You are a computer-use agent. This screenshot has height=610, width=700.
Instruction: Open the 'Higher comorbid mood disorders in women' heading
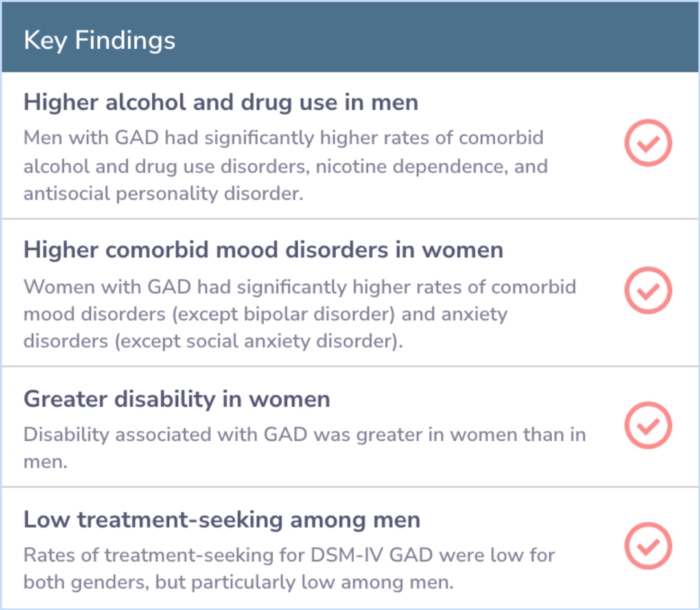(x=263, y=250)
